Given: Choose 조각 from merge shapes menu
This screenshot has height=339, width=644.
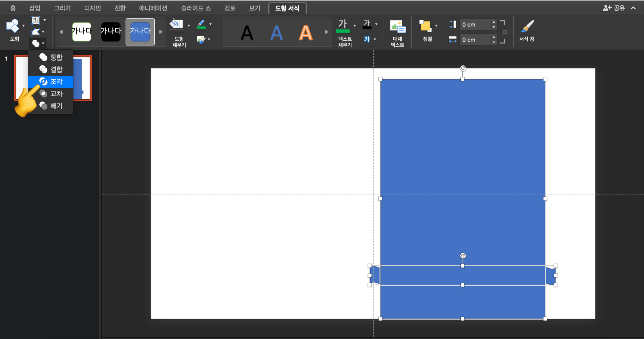Looking at the screenshot, I should pyautogui.click(x=51, y=82).
